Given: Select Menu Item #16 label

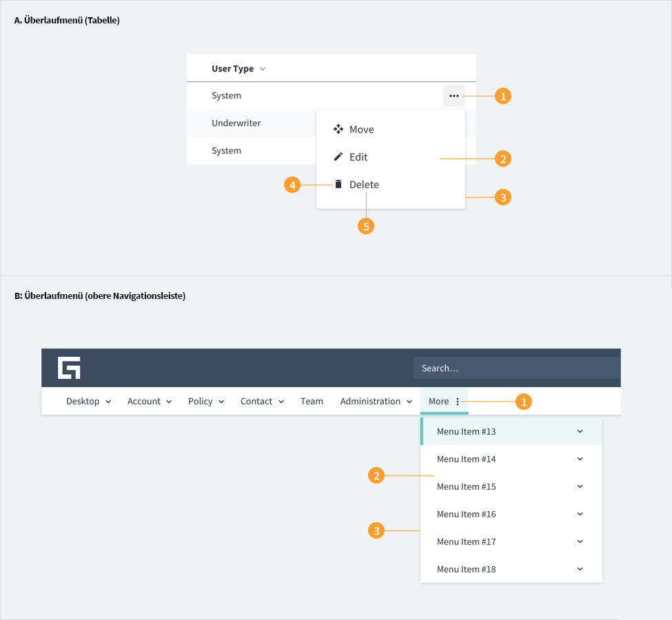Looking at the screenshot, I should coord(467,514).
